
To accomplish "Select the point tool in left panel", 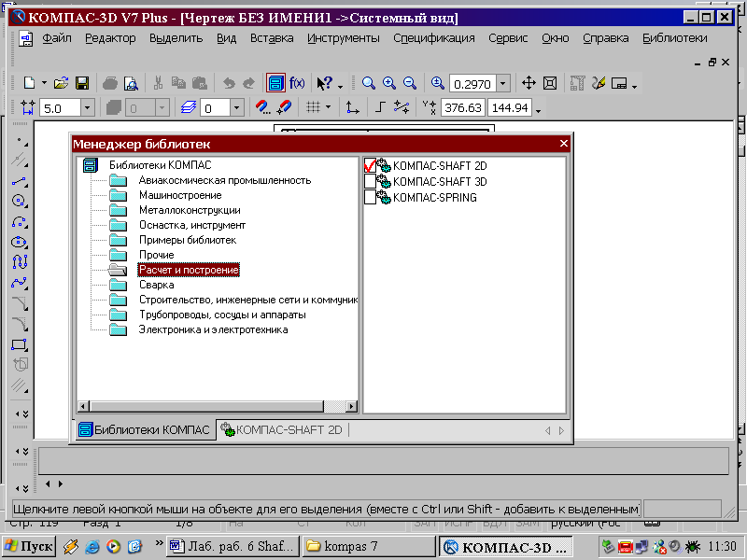I will pos(20,142).
